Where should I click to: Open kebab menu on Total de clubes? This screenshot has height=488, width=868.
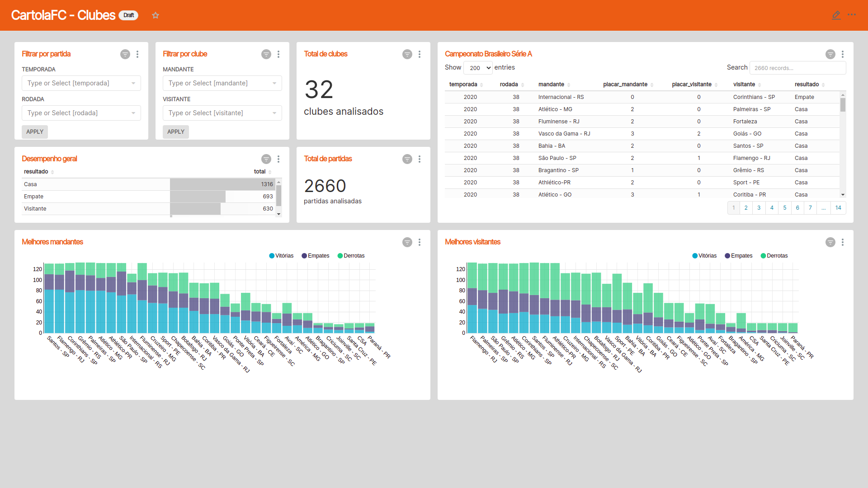pyautogui.click(x=420, y=54)
